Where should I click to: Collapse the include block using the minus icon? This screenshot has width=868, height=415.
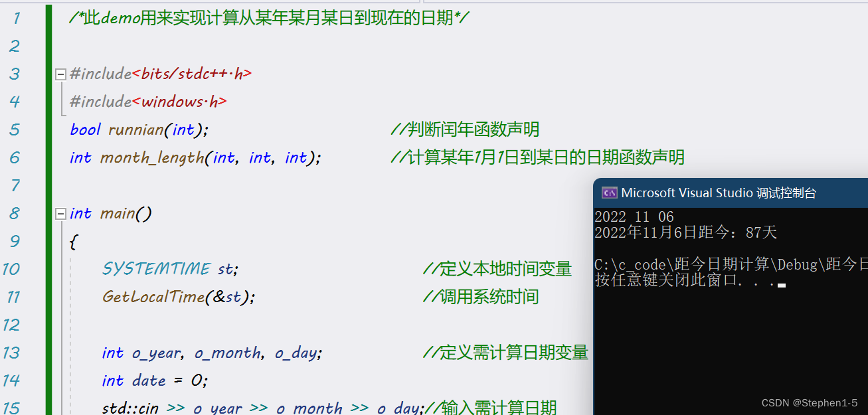[x=60, y=74]
